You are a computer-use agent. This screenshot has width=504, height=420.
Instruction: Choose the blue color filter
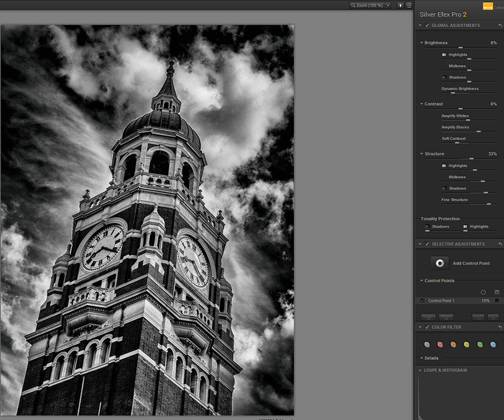(x=493, y=345)
